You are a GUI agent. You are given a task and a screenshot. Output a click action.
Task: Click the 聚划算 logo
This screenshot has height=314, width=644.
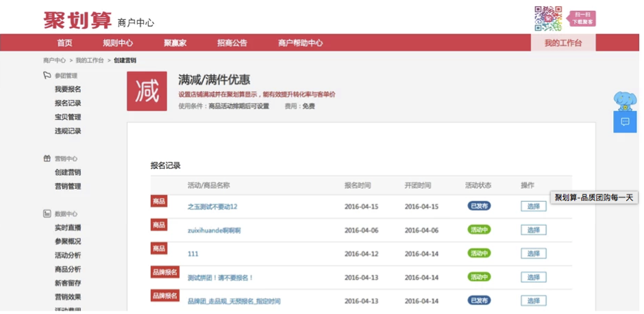click(77, 20)
